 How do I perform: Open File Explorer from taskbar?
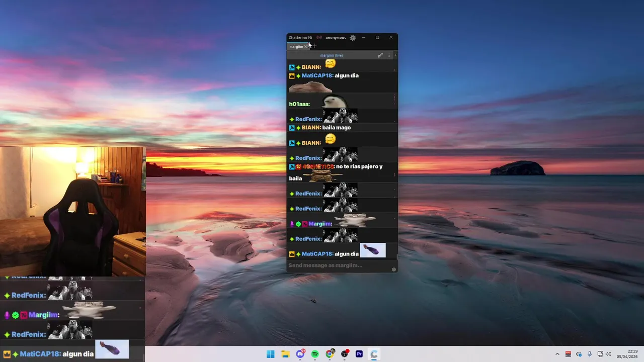click(x=285, y=354)
